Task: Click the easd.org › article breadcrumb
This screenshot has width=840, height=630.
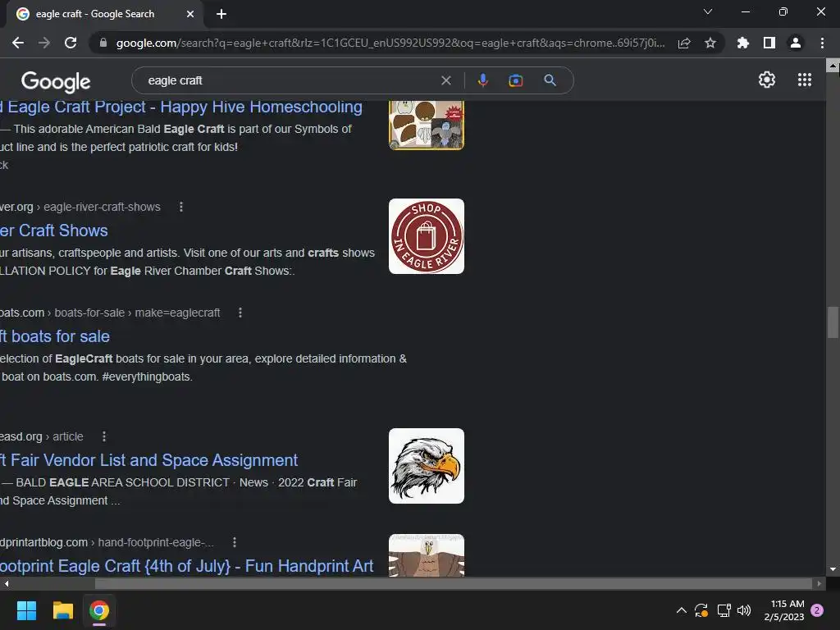Action: tap(42, 436)
